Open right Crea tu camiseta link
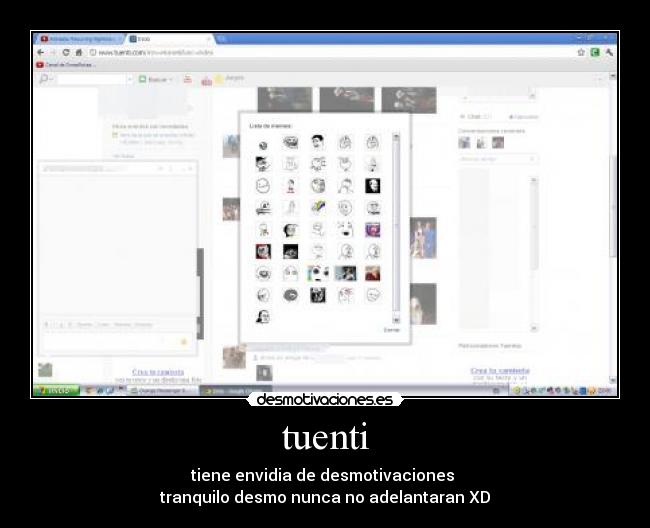 tap(500, 370)
